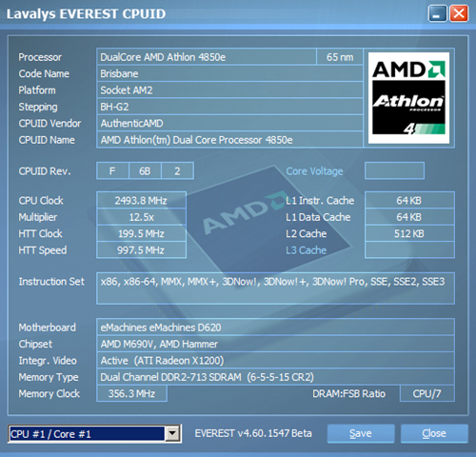Open the CPU/Core selector dropdown arrow
Image resolution: width=476 pixels, height=457 pixels.
[172, 433]
